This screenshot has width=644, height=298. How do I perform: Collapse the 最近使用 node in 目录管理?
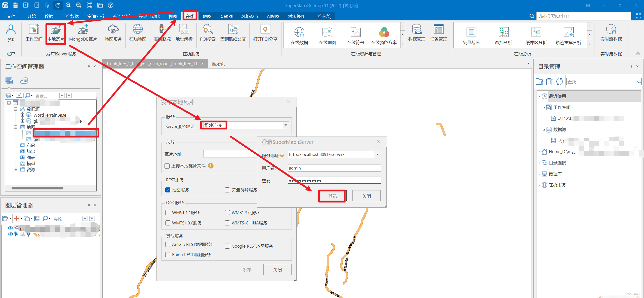click(539, 96)
